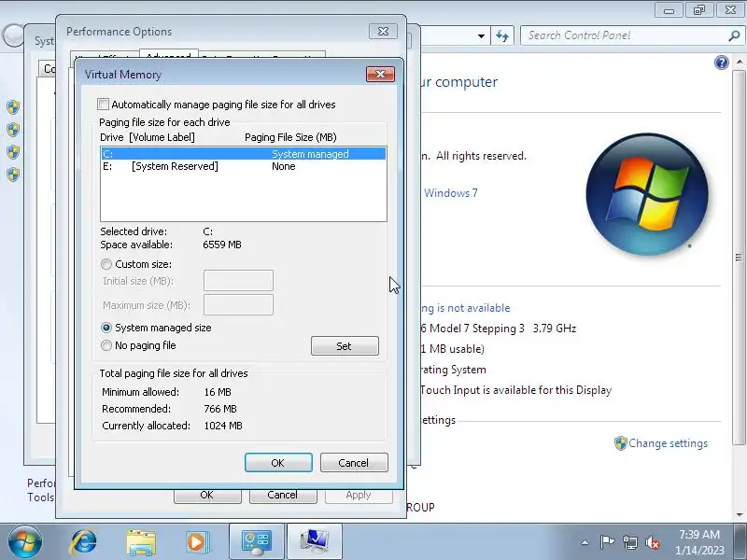Click the muted volume icon in tray
Image resolution: width=747 pixels, height=560 pixels.
coord(653,542)
